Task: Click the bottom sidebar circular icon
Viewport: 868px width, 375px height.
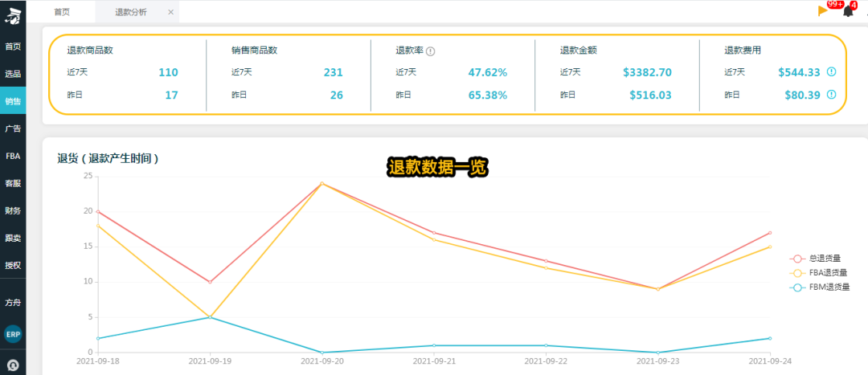Action: (x=13, y=365)
